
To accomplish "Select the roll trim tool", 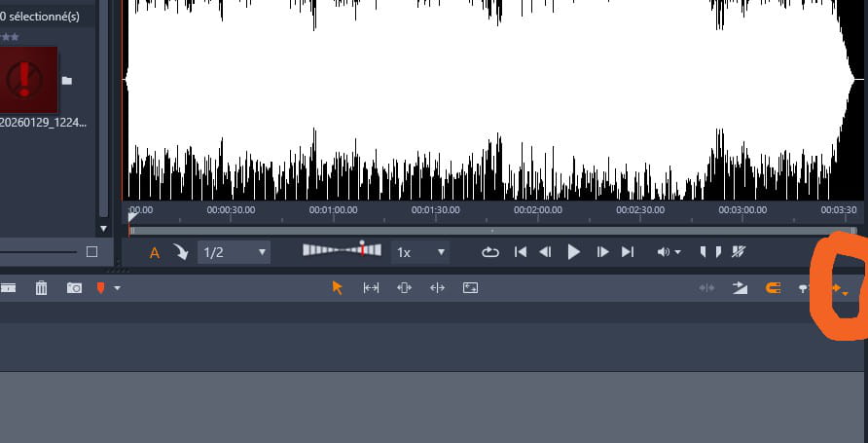I will click(x=437, y=288).
